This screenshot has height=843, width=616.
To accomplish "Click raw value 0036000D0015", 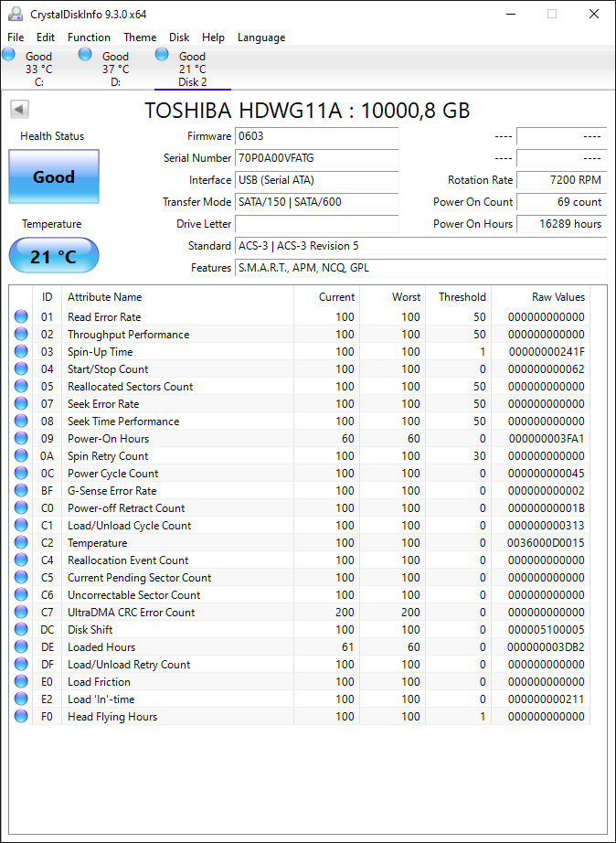I will [x=546, y=542].
